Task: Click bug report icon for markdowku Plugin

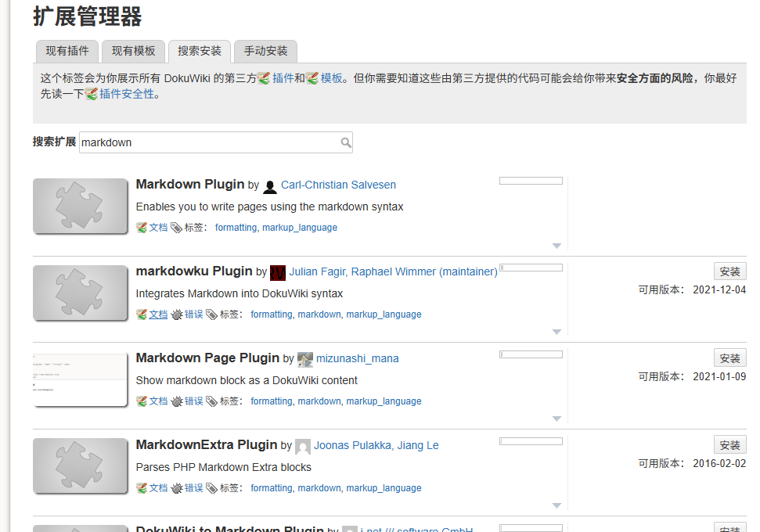Action: coord(177,315)
